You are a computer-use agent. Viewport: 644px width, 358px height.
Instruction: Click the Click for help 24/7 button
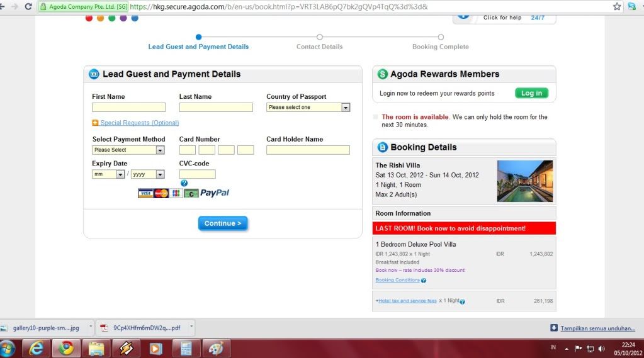pos(504,18)
